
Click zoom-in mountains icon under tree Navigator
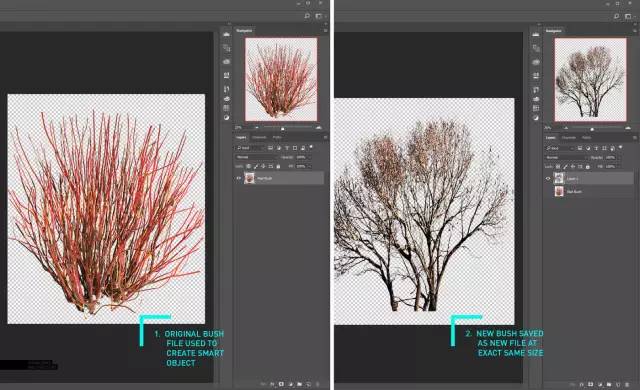628,128
